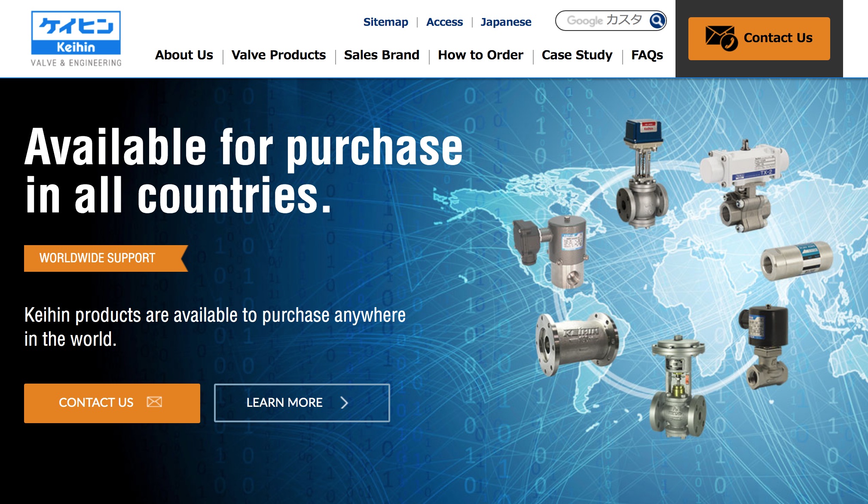Open the FAQs page
The width and height of the screenshot is (868, 504).
pyautogui.click(x=647, y=55)
